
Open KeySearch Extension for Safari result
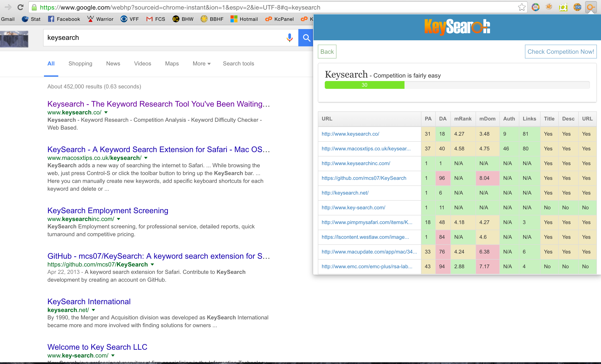click(159, 149)
